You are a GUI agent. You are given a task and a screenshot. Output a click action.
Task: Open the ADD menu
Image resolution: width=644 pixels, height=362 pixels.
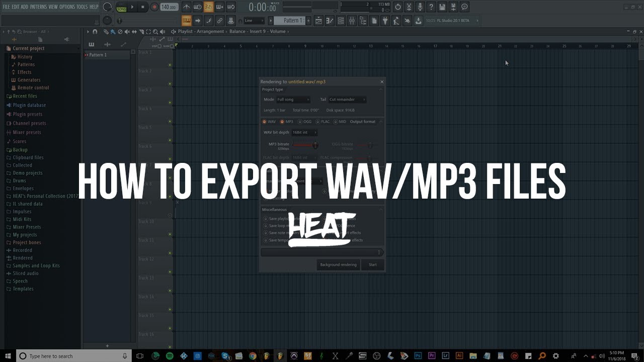tap(25, 7)
